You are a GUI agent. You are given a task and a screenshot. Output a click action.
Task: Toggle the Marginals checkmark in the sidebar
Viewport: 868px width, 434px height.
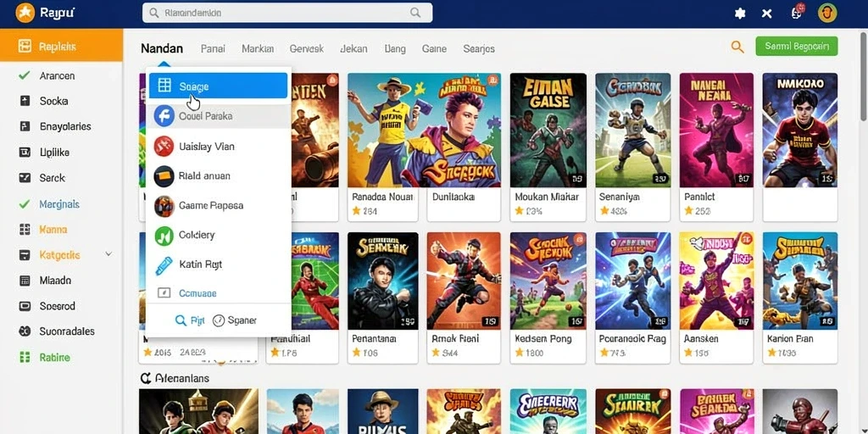point(25,204)
